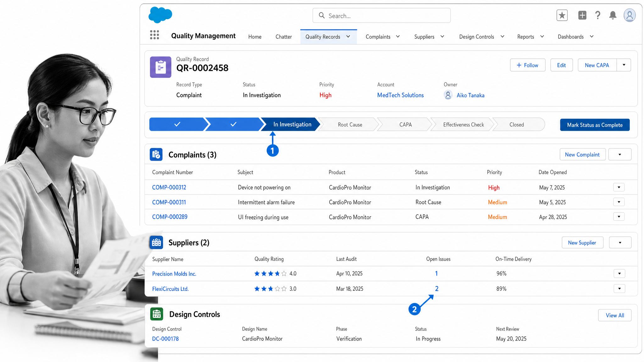
Task: Click the Aiko Tanaka owner avatar icon
Action: (x=448, y=95)
